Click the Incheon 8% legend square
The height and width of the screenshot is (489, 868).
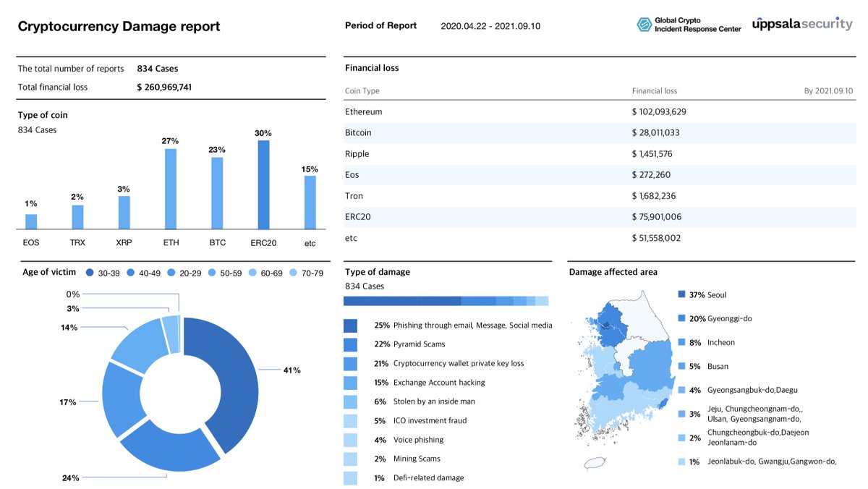681,342
